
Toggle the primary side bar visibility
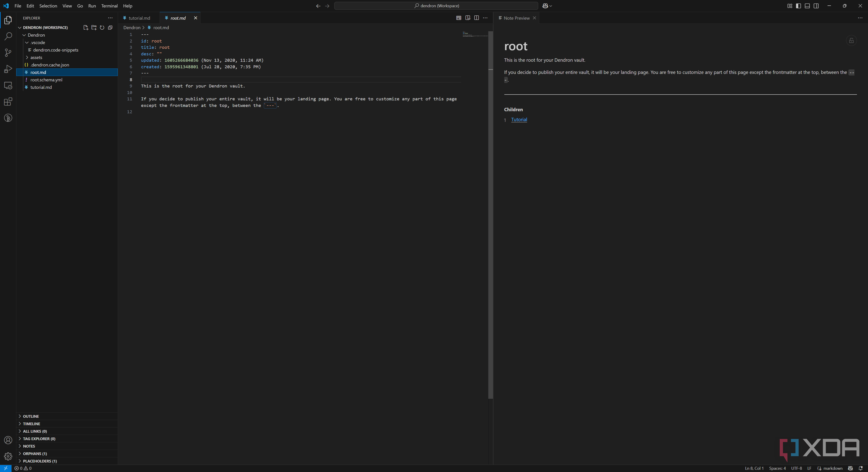[798, 6]
